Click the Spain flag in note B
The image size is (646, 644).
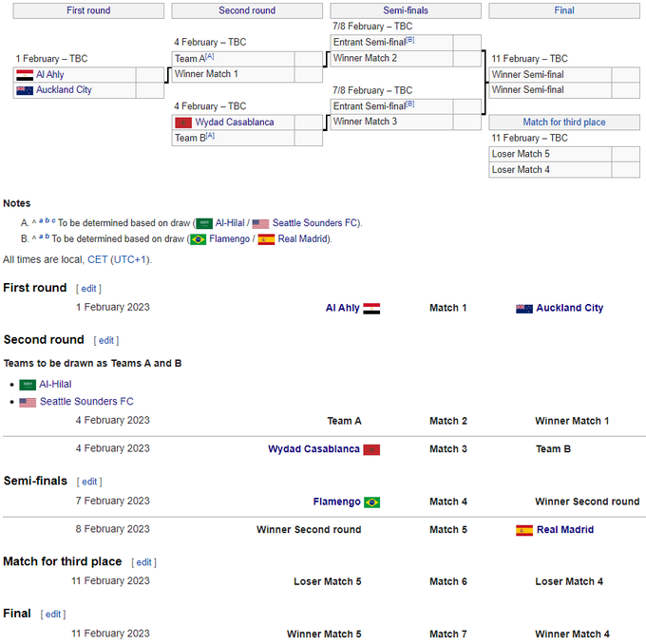coord(266,239)
